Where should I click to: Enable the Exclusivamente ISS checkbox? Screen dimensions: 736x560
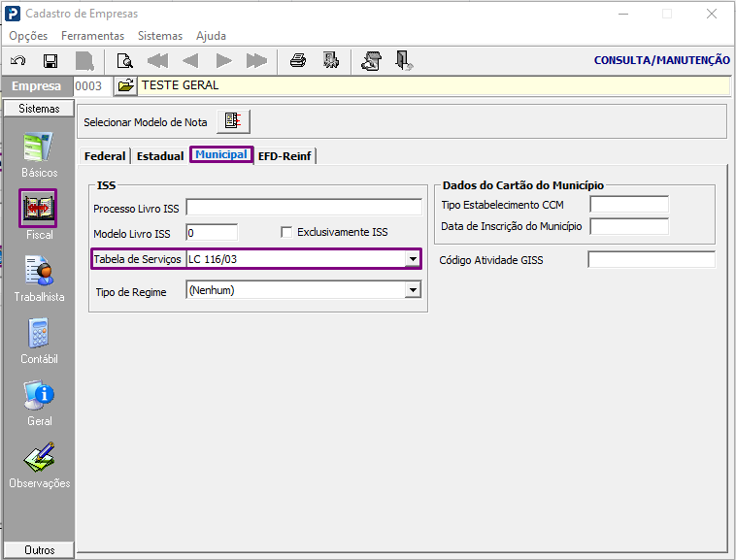tap(286, 232)
